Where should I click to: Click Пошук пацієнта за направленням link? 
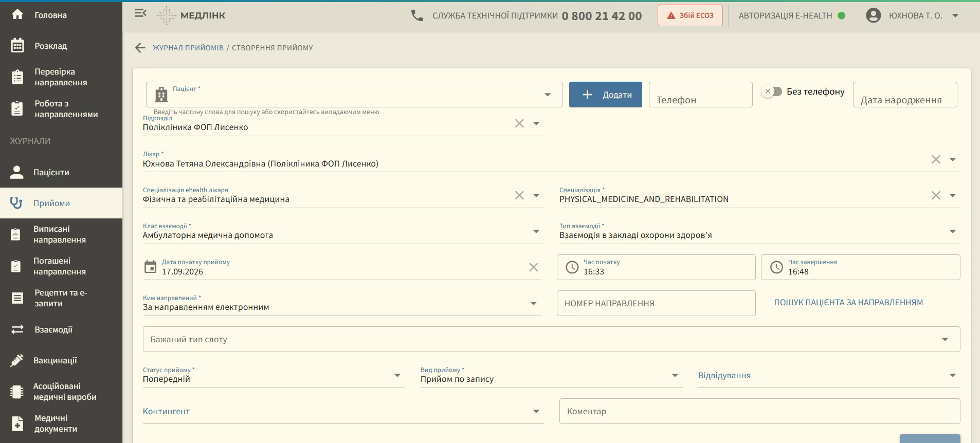[x=848, y=303]
